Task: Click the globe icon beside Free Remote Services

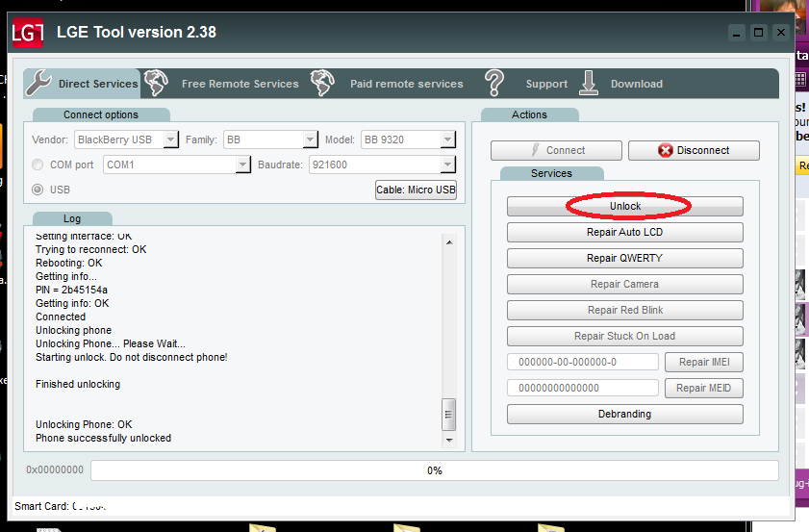Action: (x=156, y=83)
